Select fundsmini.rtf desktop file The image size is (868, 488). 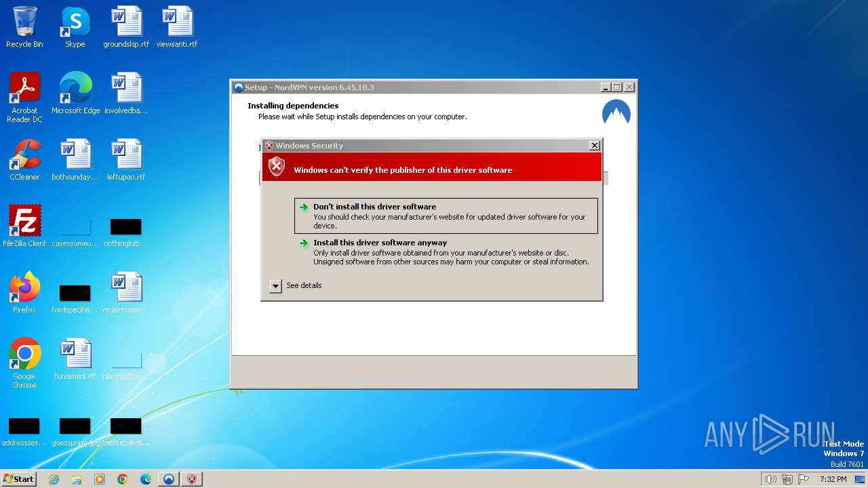tap(75, 359)
